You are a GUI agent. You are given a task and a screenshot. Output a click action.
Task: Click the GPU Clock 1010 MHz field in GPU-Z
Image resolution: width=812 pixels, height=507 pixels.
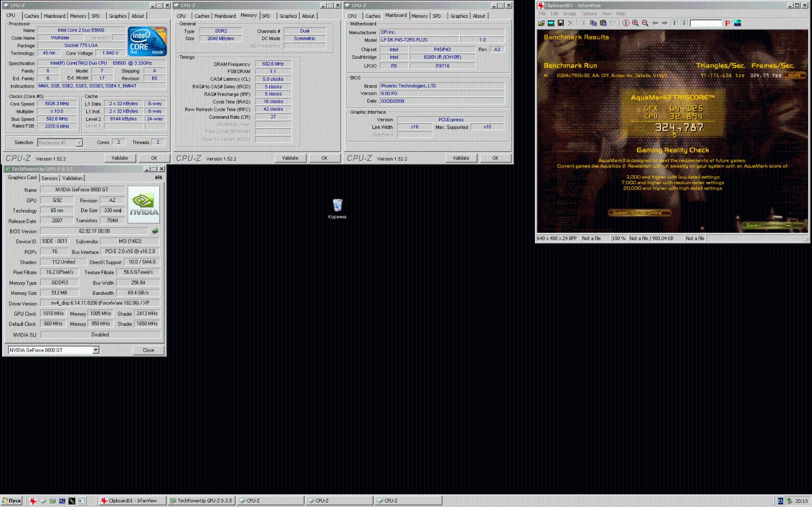click(x=53, y=314)
